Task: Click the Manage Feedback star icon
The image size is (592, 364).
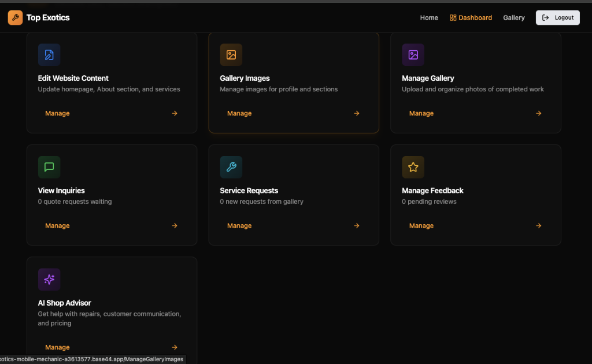Action: click(x=413, y=167)
